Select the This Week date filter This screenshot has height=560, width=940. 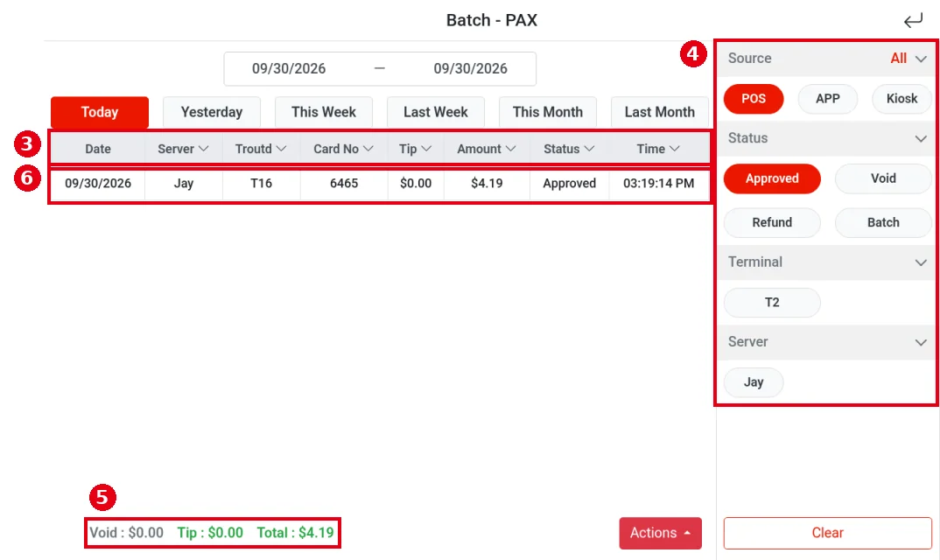click(324, 112)
